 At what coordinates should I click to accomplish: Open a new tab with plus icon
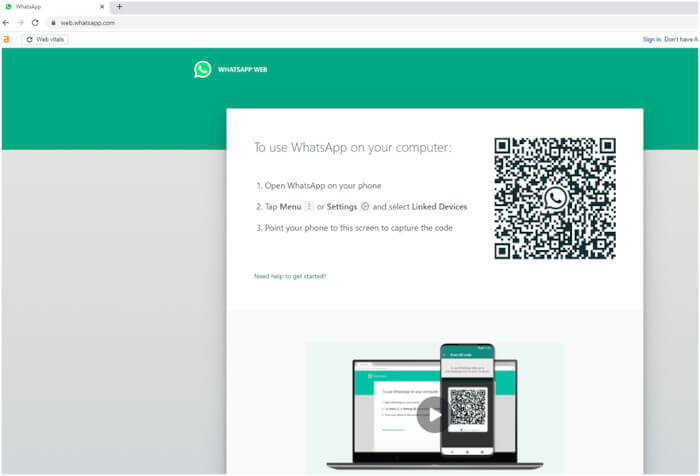(x=119, y=7)
